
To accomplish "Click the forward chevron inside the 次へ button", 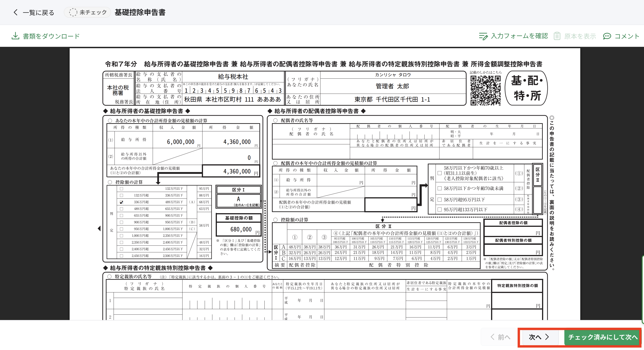I will [x=547, y=337].
